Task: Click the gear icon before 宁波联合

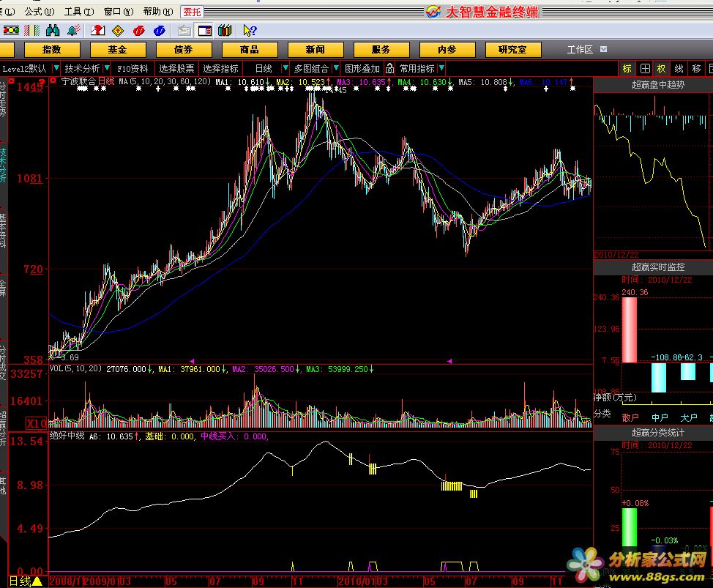Action: [53, 81]
